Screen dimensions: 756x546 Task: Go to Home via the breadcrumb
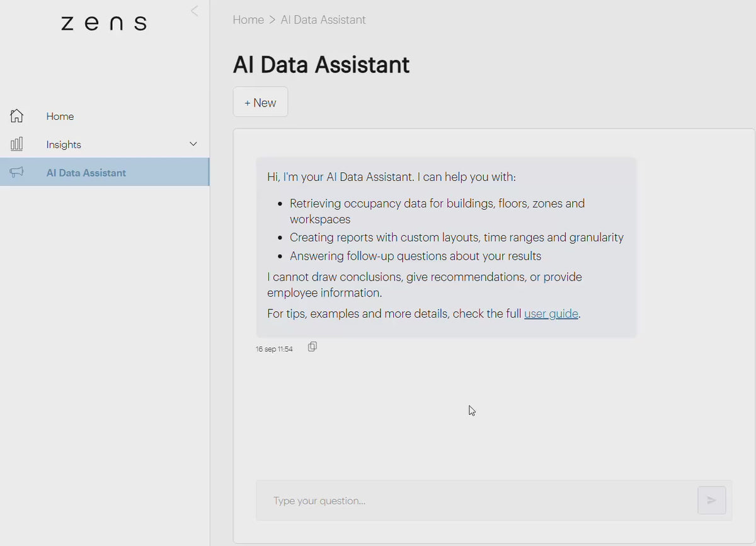pos(248,20)
